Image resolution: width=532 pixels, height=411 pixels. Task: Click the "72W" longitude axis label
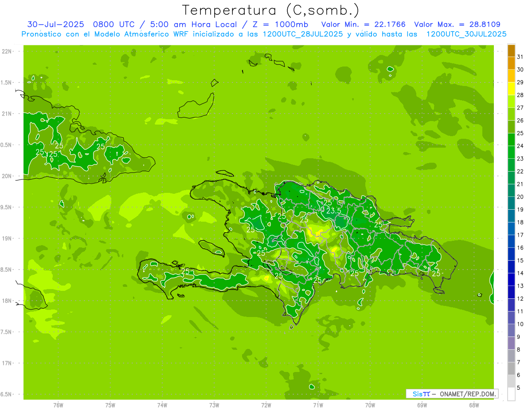pyautogui.click(x=266, y=405)
